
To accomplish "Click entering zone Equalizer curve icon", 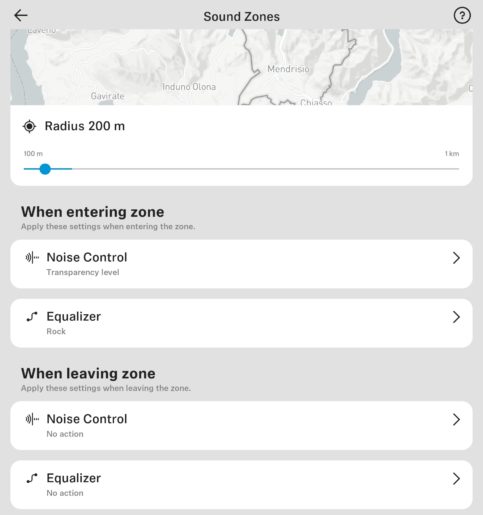I will [x=32, y=317].
